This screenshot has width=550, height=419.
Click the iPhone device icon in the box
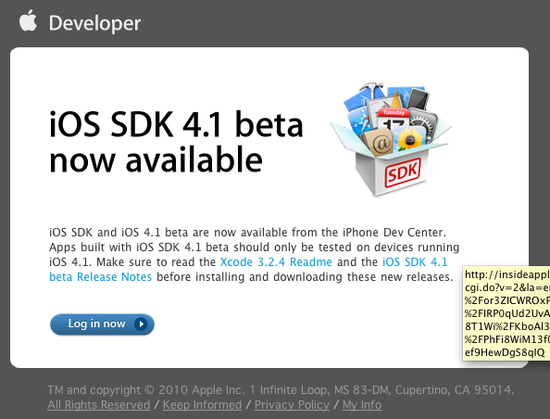(418, 99)
